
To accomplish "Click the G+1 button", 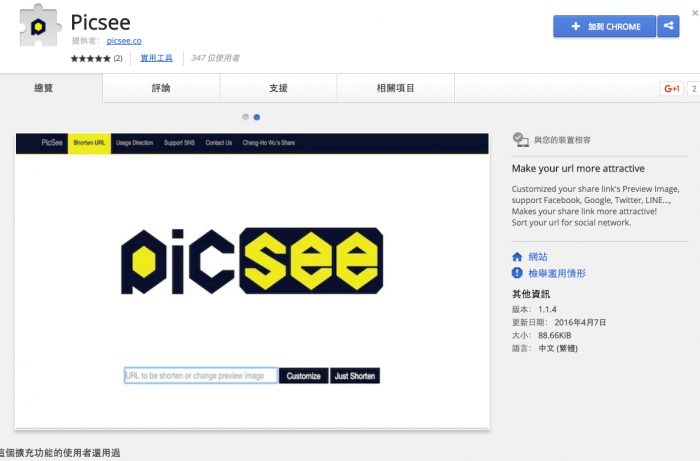I will pyautogui.click(x=671, y=88).
